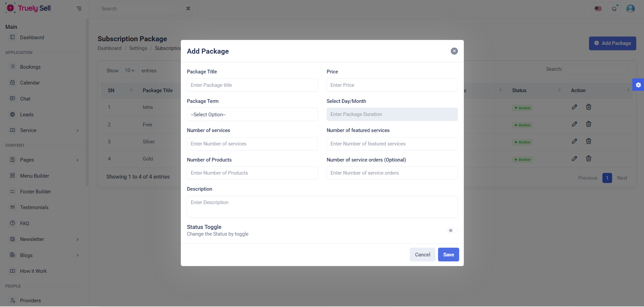Viewport: 644px width, 307px height.
Task: Delete the Free package using trash icon
Action: [589, 124]
